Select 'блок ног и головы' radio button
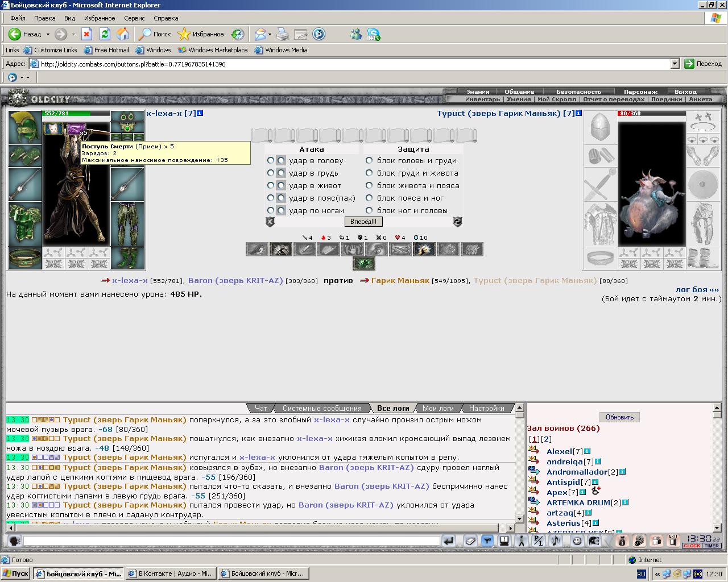728x582 pixels. [x=369, y=210]
